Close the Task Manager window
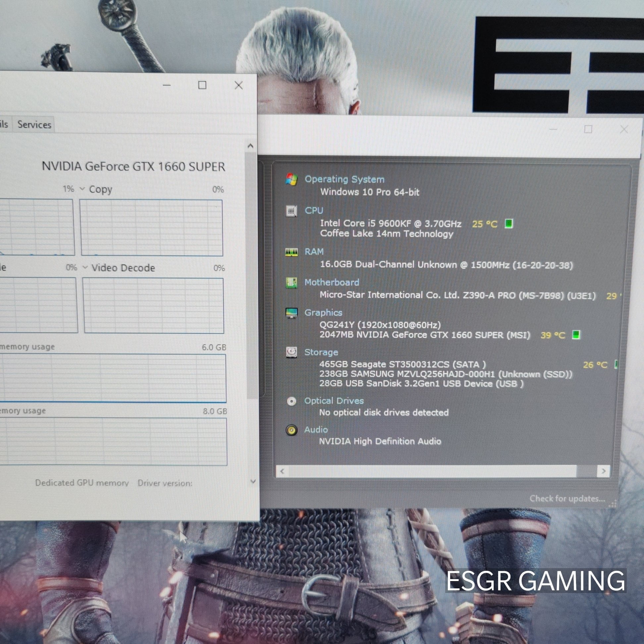 pos(239,85)
